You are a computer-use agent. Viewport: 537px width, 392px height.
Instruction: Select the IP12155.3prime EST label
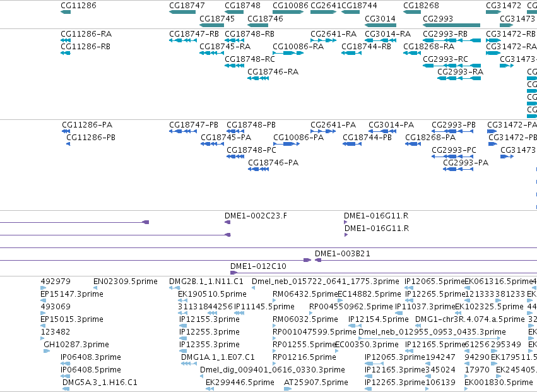(x=209, y=319)
